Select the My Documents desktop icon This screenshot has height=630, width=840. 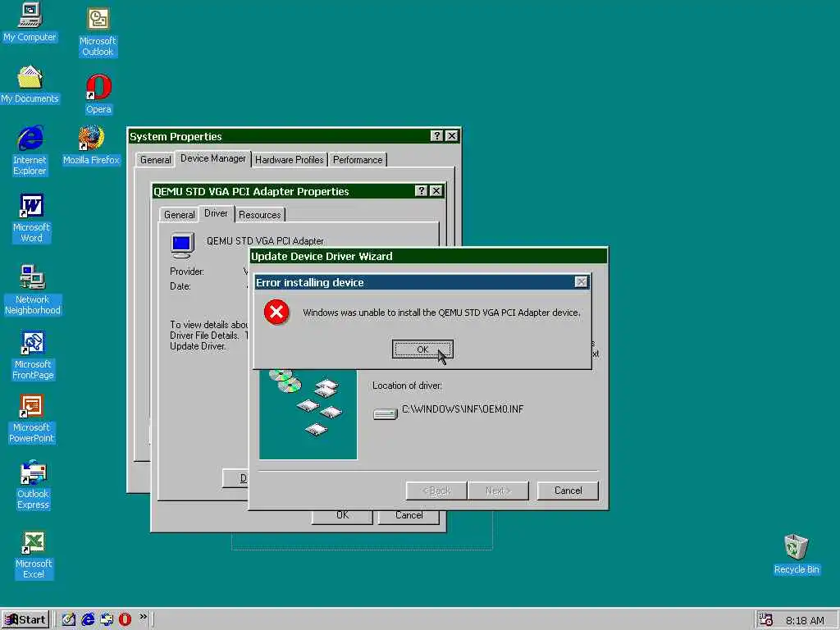tap(30, 84)
